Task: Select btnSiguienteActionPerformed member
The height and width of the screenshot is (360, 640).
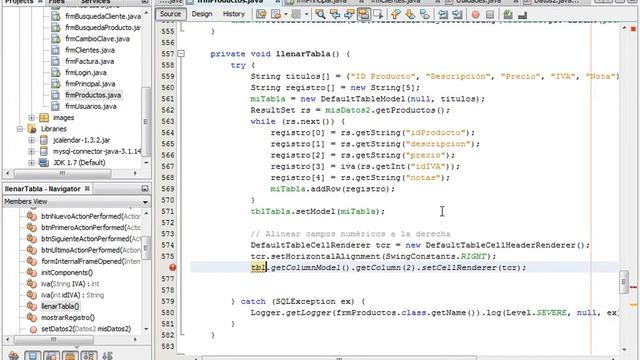Action: tap(91, 239)
